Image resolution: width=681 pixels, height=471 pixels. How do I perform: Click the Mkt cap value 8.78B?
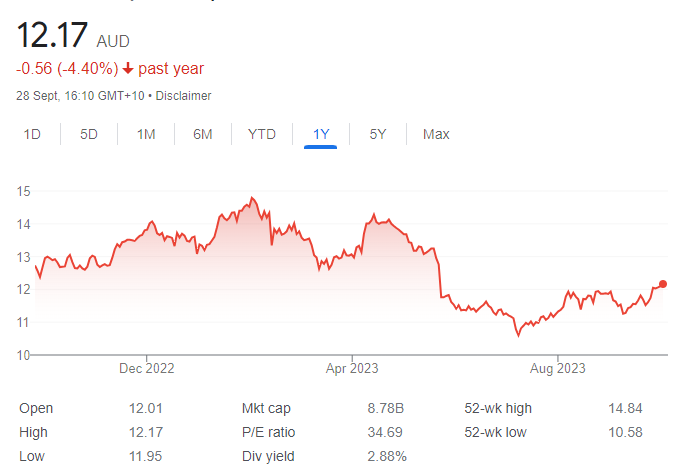[x=386, y=408]
